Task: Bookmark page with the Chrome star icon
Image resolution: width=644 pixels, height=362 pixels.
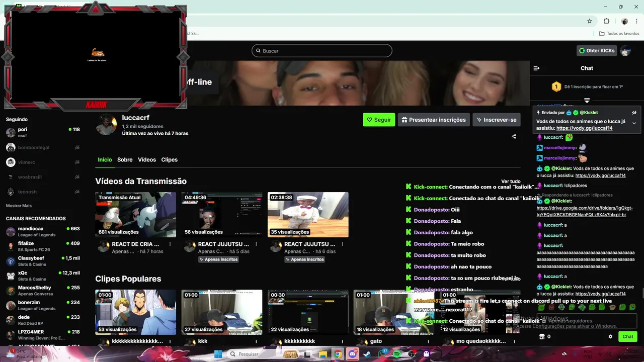Action: point(590,21)
